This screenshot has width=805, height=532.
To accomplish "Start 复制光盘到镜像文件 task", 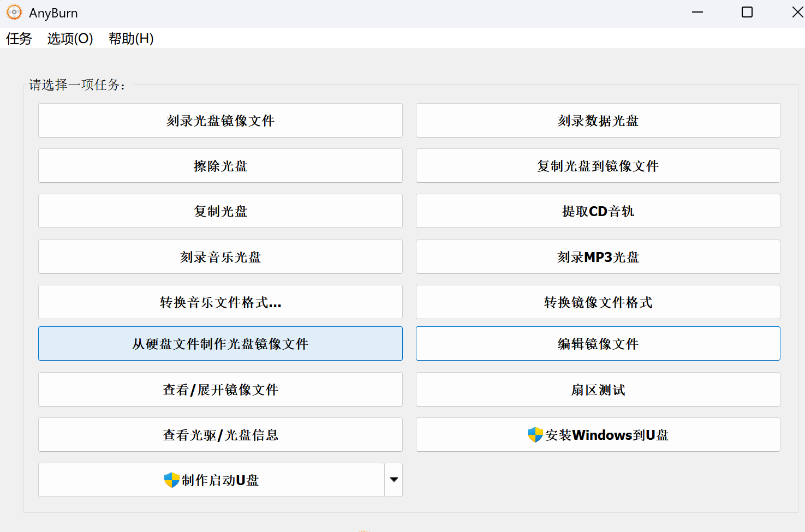I will coord(598,166).
